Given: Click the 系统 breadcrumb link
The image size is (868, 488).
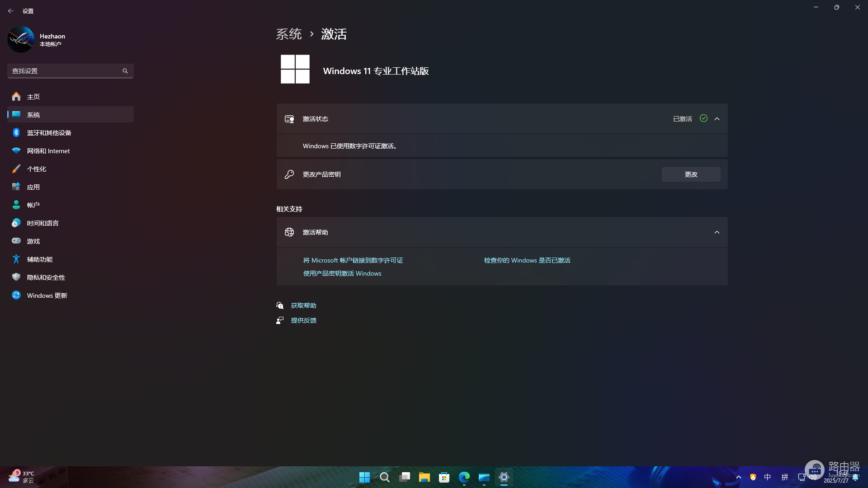Looking at the screenshot, I should click(x=289, y=34).
